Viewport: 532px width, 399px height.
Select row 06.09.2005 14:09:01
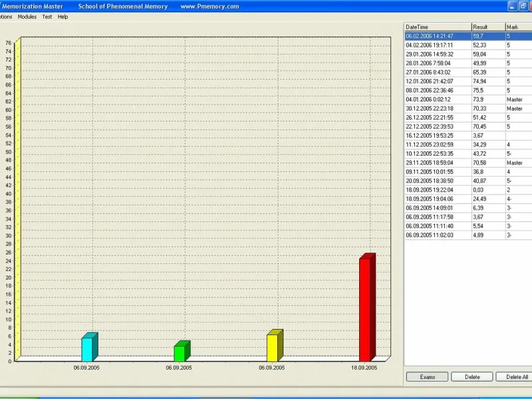click(x=468, y=208)
